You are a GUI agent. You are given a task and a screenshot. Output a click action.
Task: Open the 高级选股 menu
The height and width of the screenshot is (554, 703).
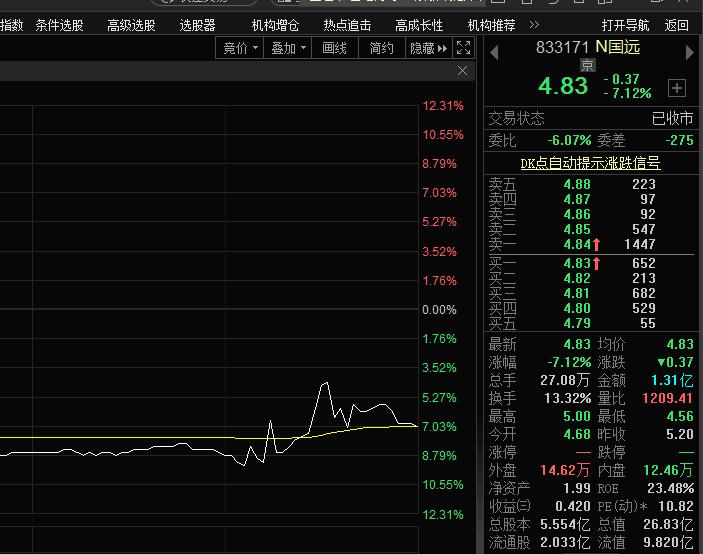coord(131,25)
